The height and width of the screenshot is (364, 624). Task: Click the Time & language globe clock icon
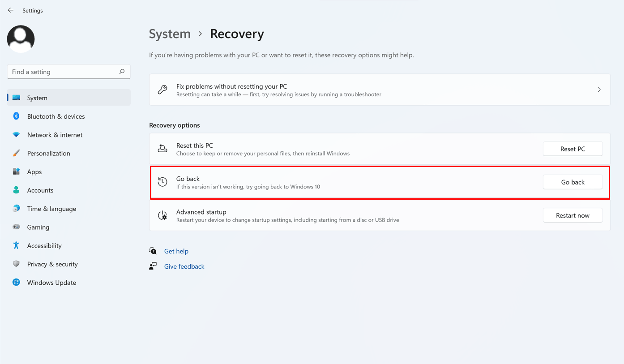(x=16, y=209)
